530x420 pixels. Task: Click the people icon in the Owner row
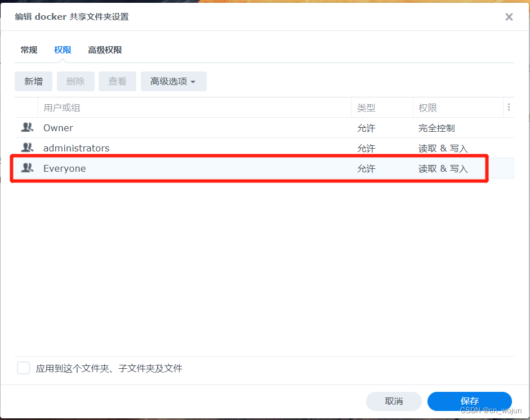tap(27, 128)
